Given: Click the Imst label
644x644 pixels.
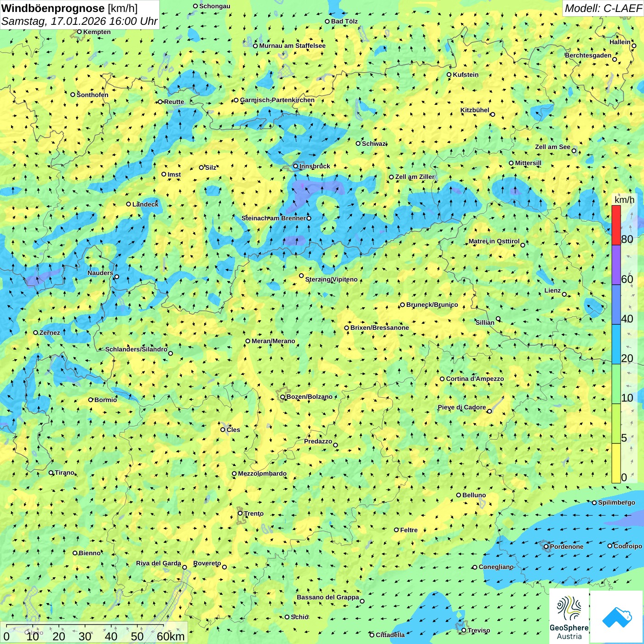Looking at the screenshot, I should tap(174, 174).
